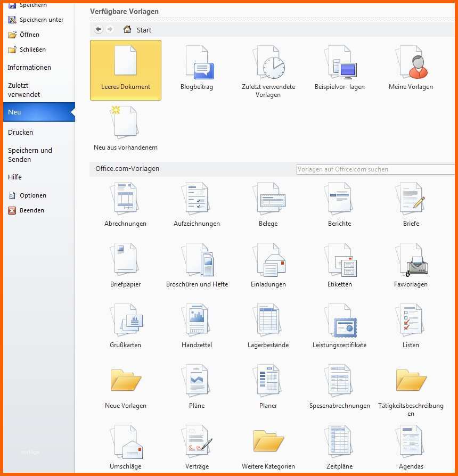Open the Pläne templates
The width and height of the screenshot is (458, 476).
[197, 387]
